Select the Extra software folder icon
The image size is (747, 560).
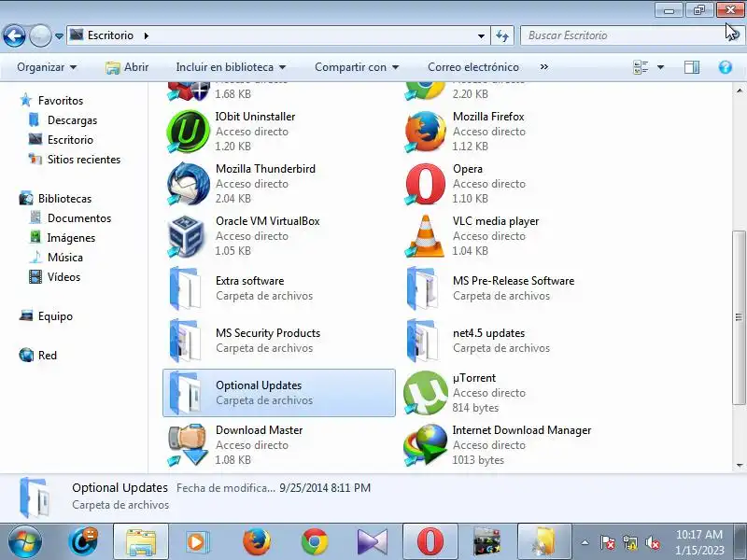pos(186,288)
